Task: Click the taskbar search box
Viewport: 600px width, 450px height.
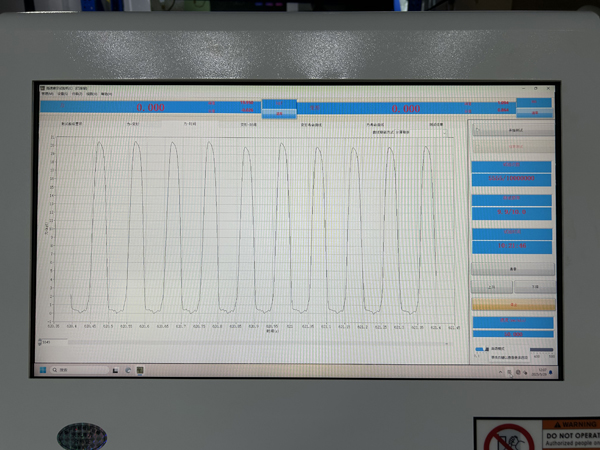Action: pyautogui.click(x=75, y=370)
